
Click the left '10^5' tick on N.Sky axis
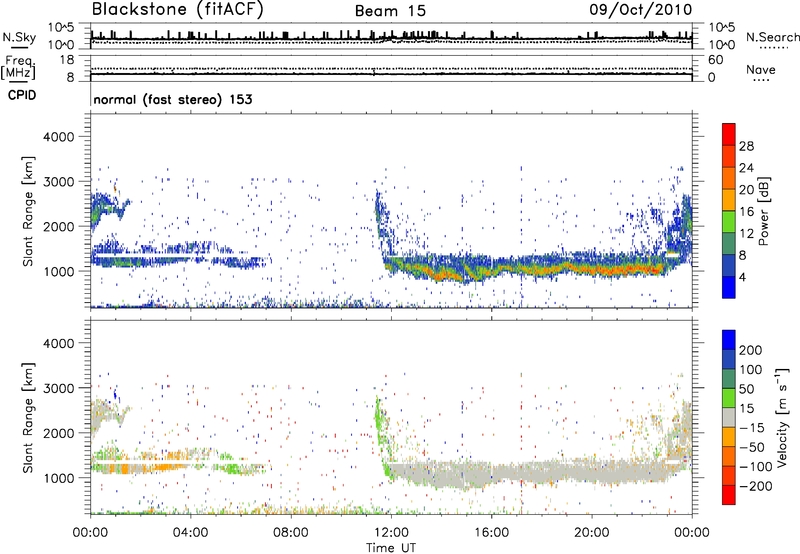61,27
